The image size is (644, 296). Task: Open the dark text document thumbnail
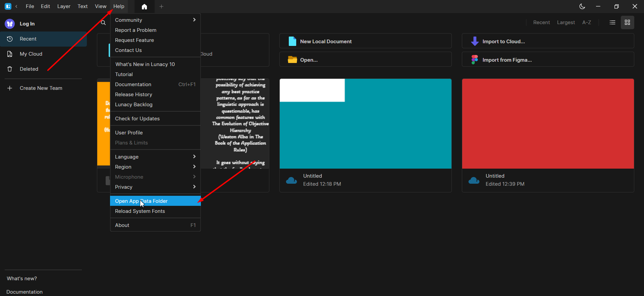235,124
